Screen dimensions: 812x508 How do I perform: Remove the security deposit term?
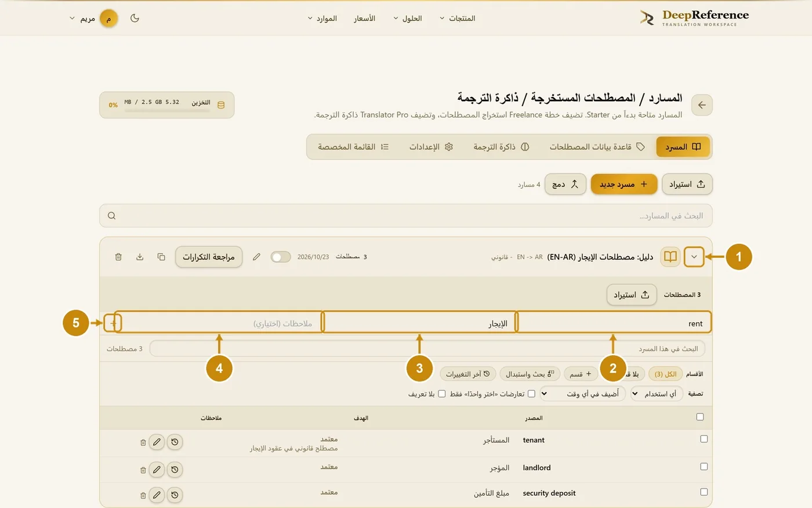pos(143,495)
